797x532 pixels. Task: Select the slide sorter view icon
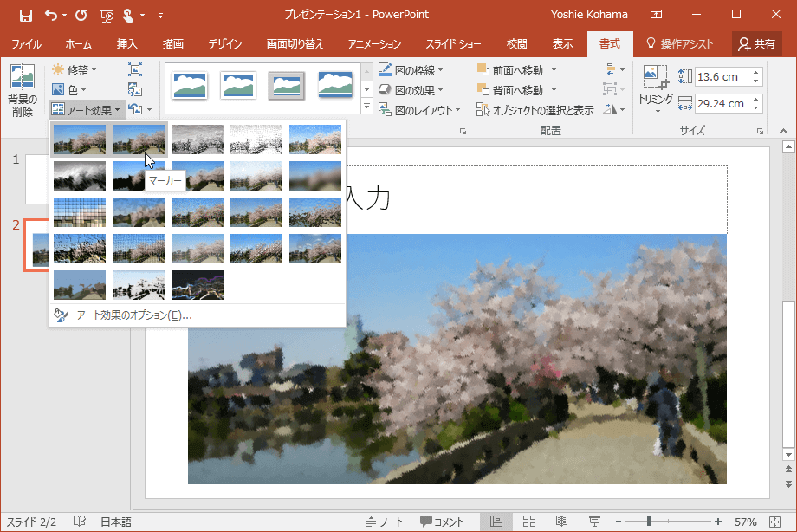[x=528, y=522]
